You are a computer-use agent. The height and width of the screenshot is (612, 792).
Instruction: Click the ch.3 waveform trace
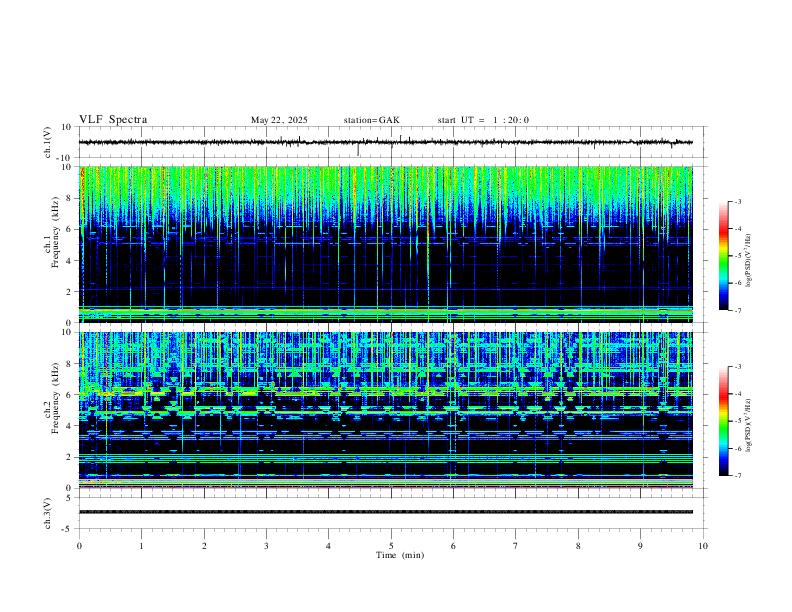386,512
